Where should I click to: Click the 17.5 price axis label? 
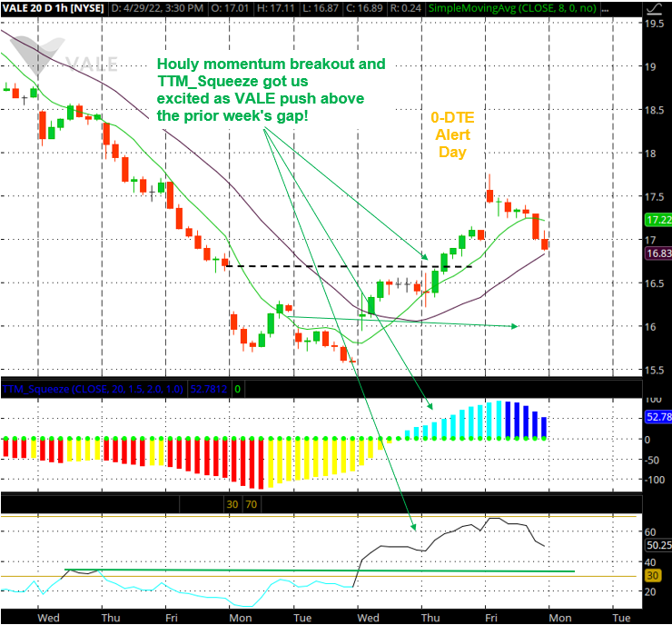(655, 197)
